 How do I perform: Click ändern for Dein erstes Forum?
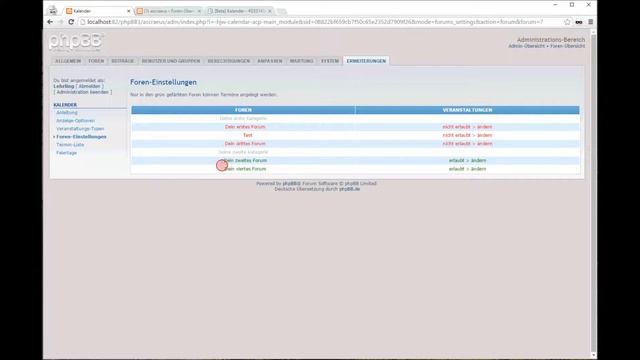click(484, 127)
